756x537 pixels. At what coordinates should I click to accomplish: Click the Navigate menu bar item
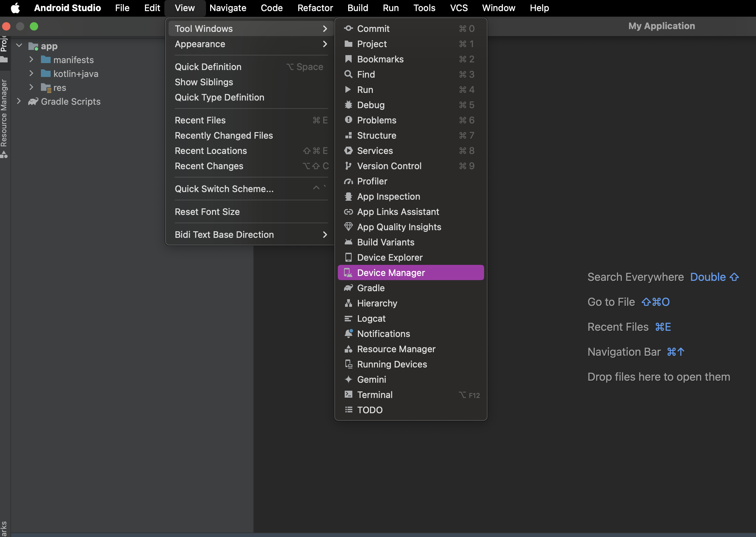pyautogui.click(x=227, y=7)
